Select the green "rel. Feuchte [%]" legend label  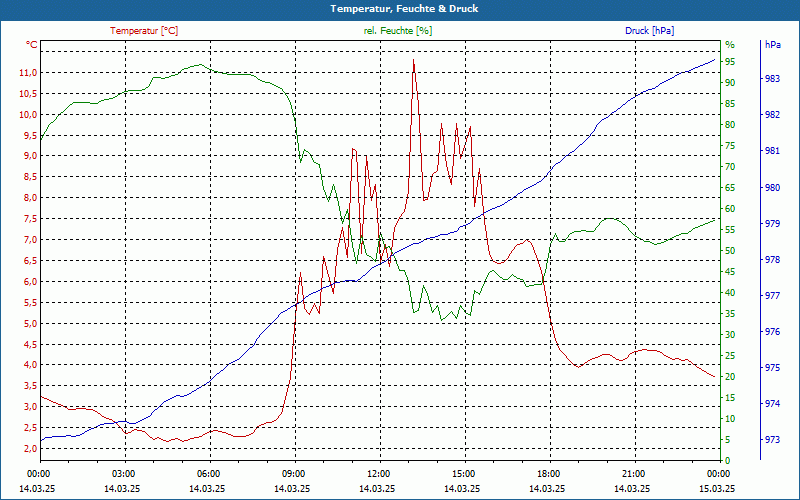(x=398, y=31)
